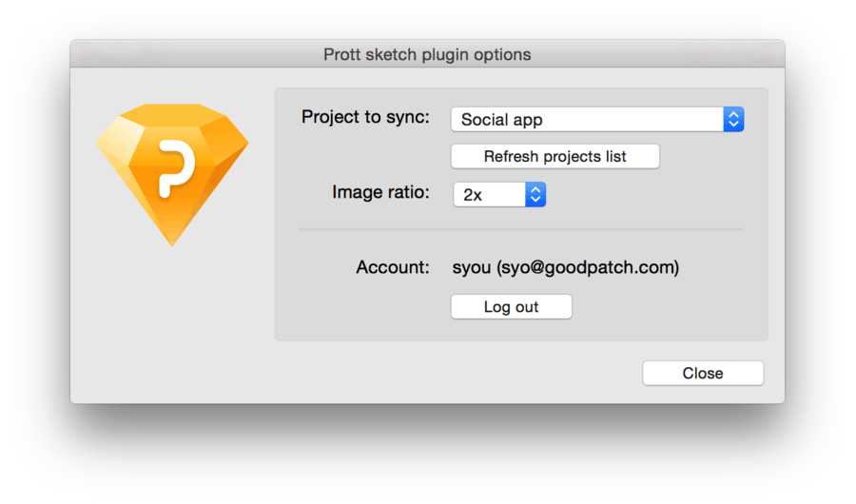Viewport: 856px width, 504px height.
Task: Click the Log out button
Action: coord(512,307)
